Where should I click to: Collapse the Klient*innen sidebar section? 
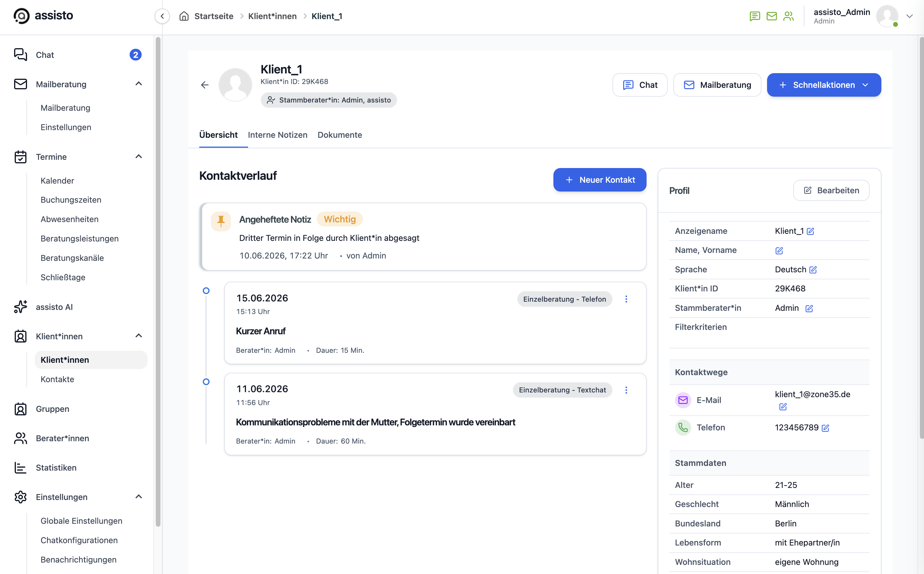[139, 336]
